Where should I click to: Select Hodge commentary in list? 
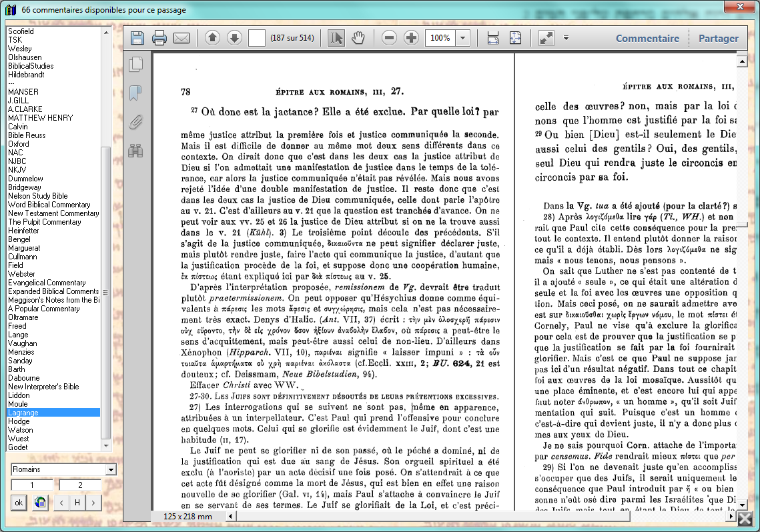[19, 421]
